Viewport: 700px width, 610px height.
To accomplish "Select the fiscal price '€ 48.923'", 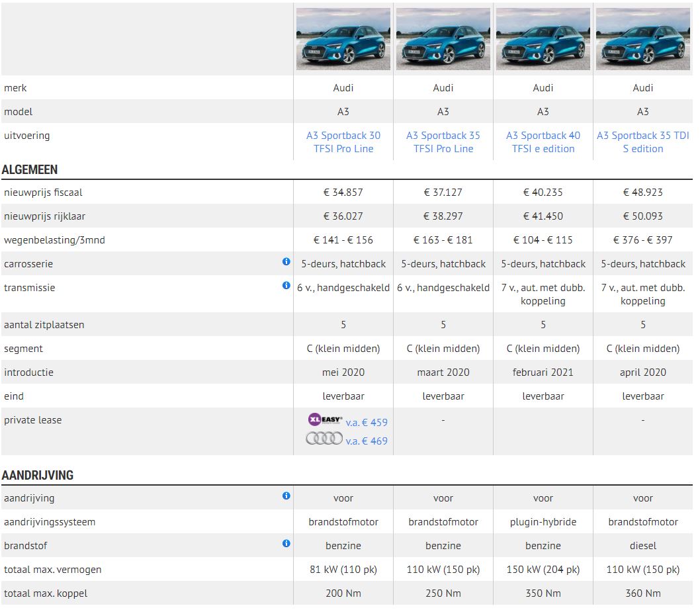I will [643, 193].
